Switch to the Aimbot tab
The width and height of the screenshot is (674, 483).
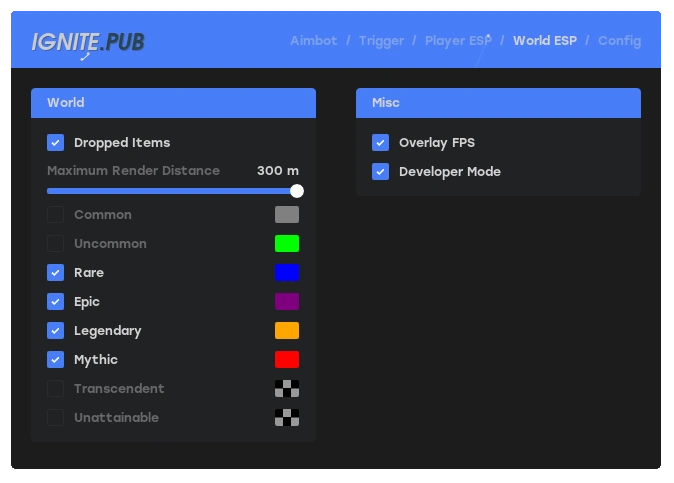[x=313, y=41]
